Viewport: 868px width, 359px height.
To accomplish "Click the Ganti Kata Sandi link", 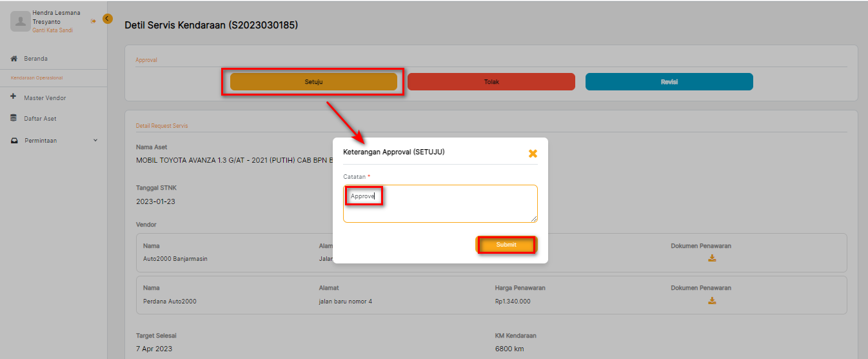I will [52, 30].
